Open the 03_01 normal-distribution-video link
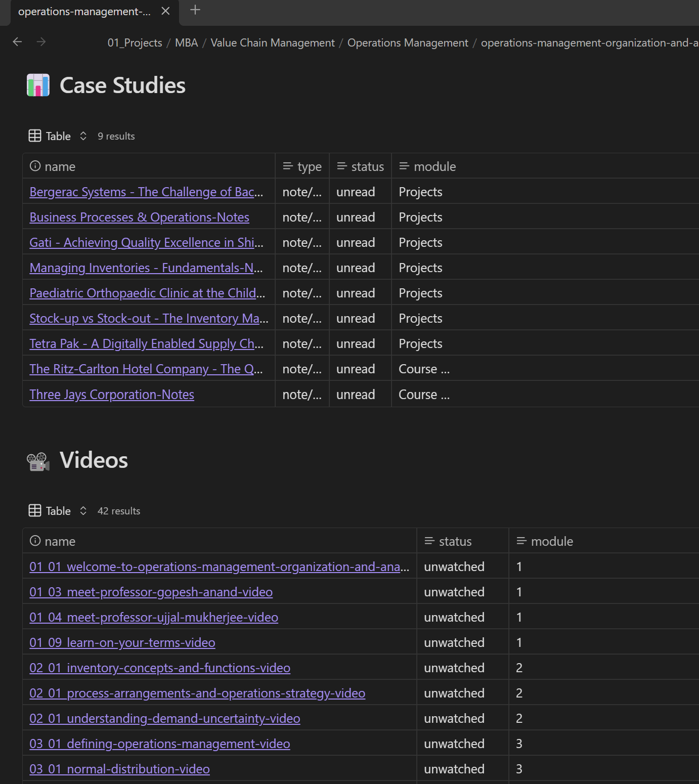Viewport: 699px width, 784px height. click(x=119, y=769)
